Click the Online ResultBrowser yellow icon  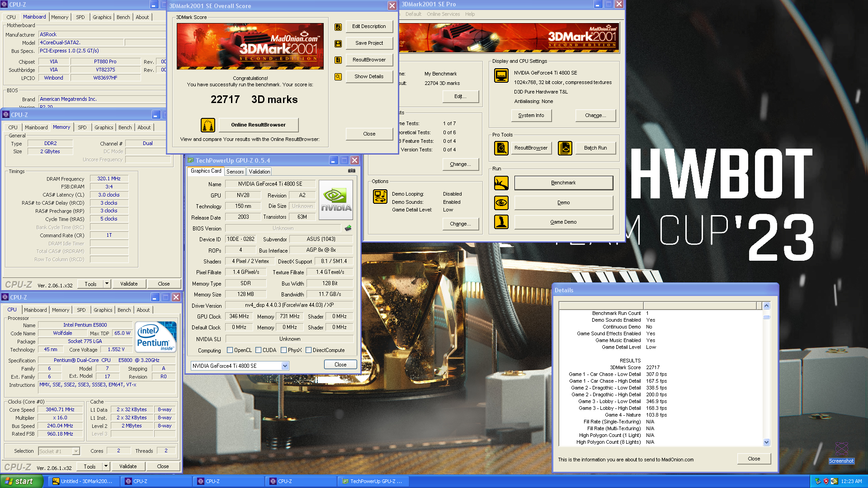[208, 125]
